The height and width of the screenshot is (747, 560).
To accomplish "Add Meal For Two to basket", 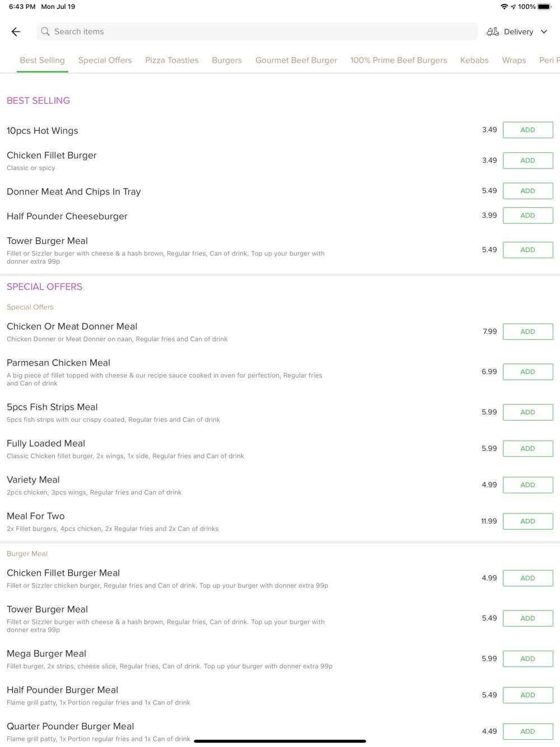I will [528, 521].
